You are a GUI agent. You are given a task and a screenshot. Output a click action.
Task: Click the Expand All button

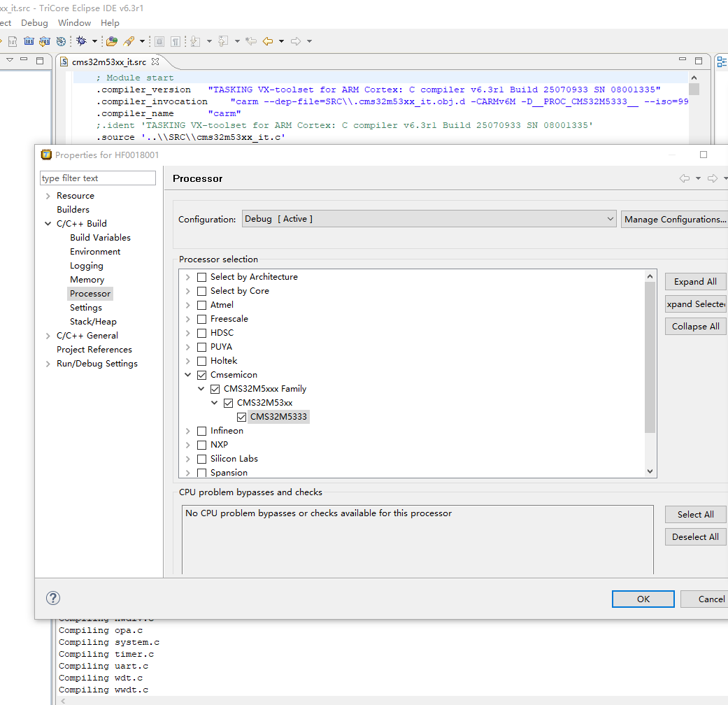pyautogui.click(x=695, y=281)
